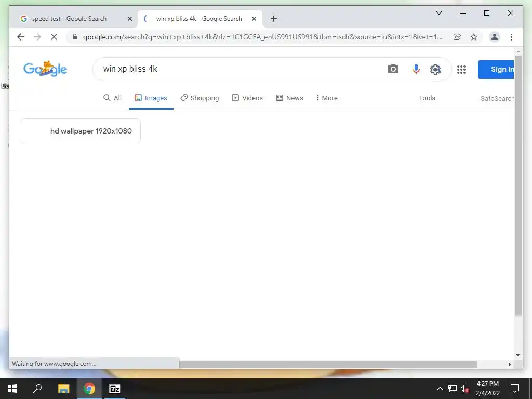Open Shopping results
The width and height of the screenshot is (532, 399).
pyautogui.click(x=199, y=98)
